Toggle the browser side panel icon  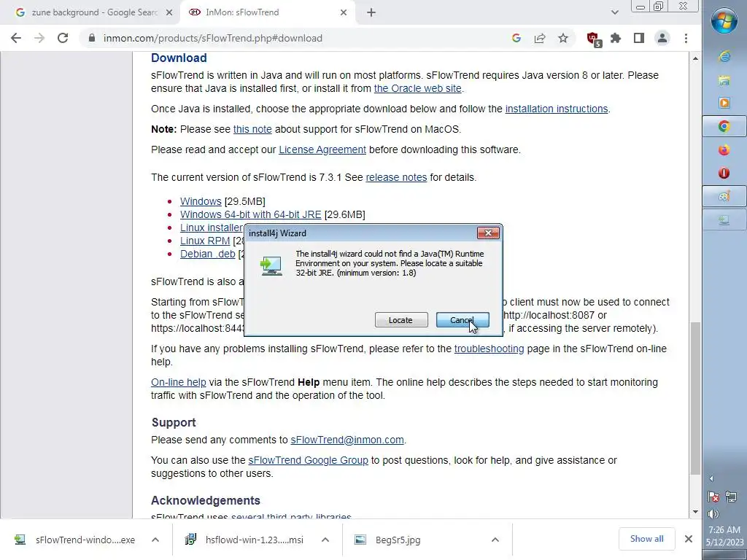(x=639, y=38)
